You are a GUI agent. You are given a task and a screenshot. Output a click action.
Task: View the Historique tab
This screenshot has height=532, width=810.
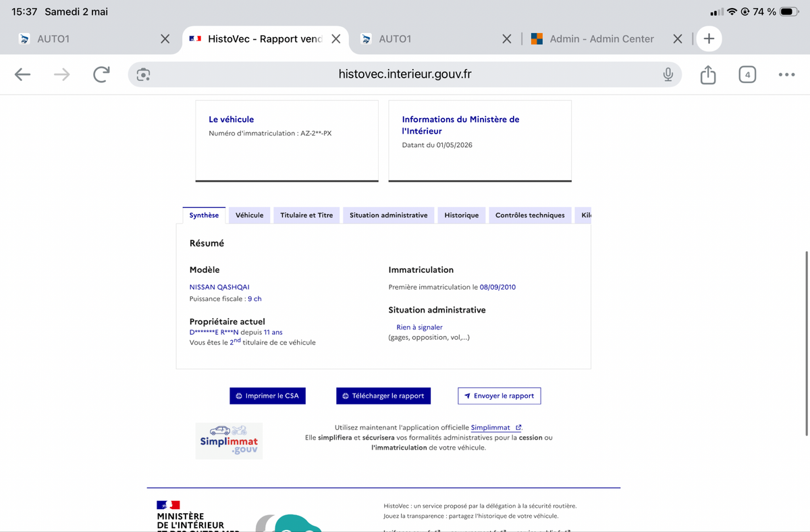click(x=462, y=215)
